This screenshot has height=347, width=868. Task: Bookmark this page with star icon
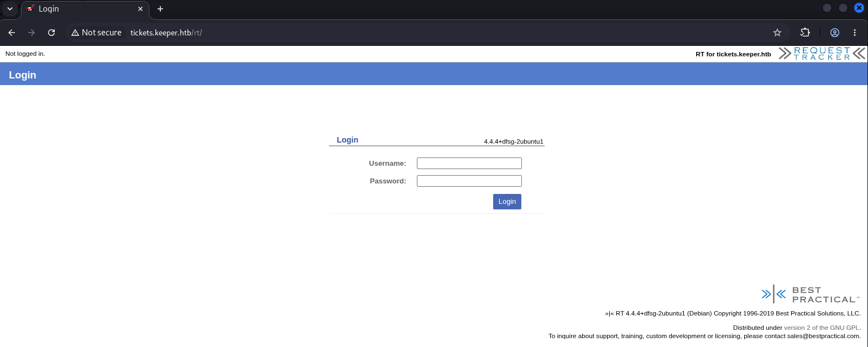tap(777, 33)
